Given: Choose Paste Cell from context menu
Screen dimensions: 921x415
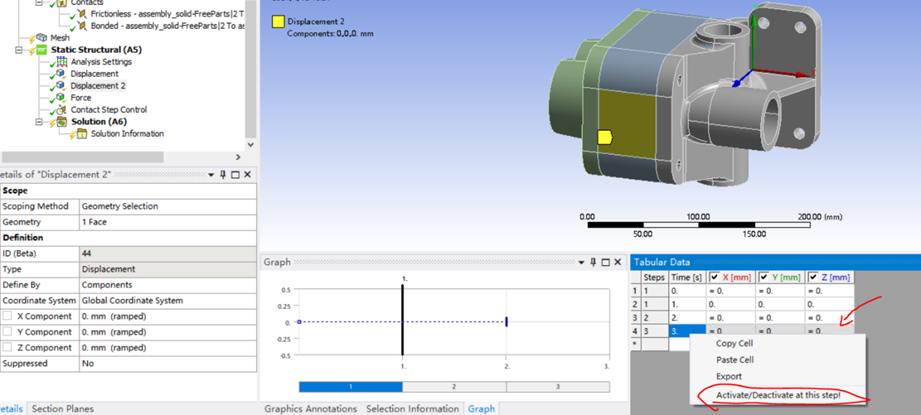Looking at the screenshot, I should (x=735, y=360).
